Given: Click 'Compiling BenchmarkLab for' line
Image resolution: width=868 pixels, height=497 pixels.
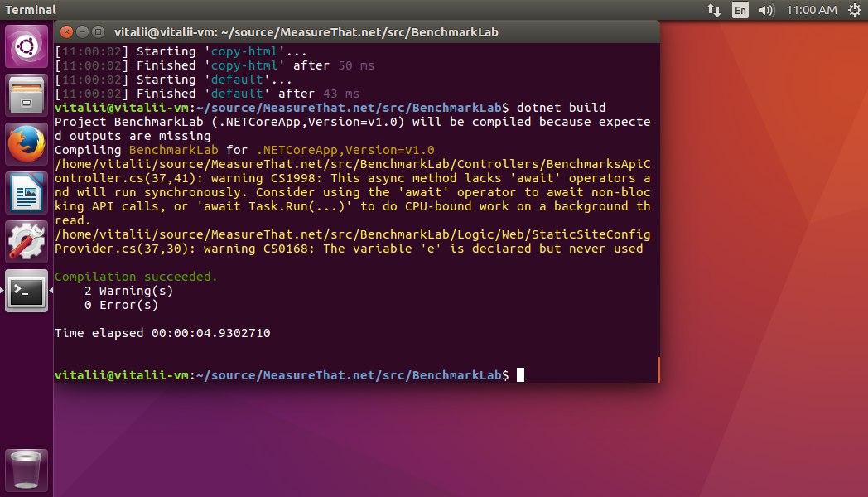Looking at the screenshot, I should coord(244,150).
